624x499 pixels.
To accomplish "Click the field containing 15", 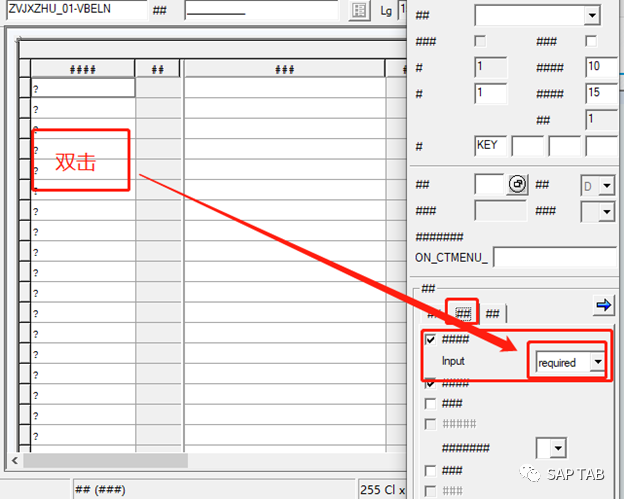I will coord(601,93).
